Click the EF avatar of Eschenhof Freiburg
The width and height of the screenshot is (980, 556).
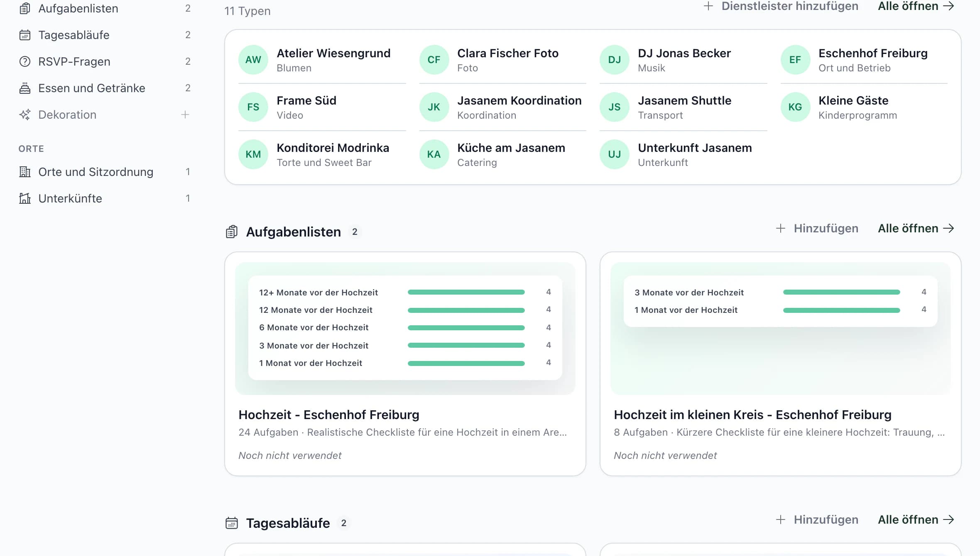tap(795, 60)
